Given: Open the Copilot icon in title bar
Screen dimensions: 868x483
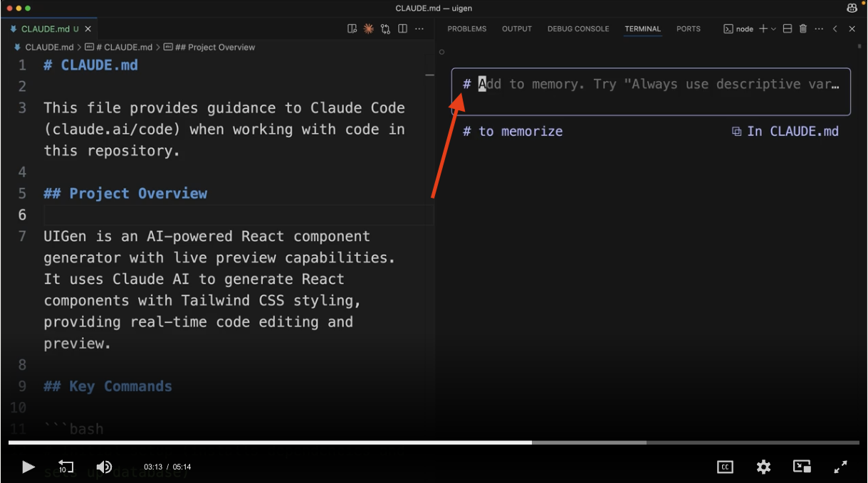Looking at the screenshot, I should point(852,8).
